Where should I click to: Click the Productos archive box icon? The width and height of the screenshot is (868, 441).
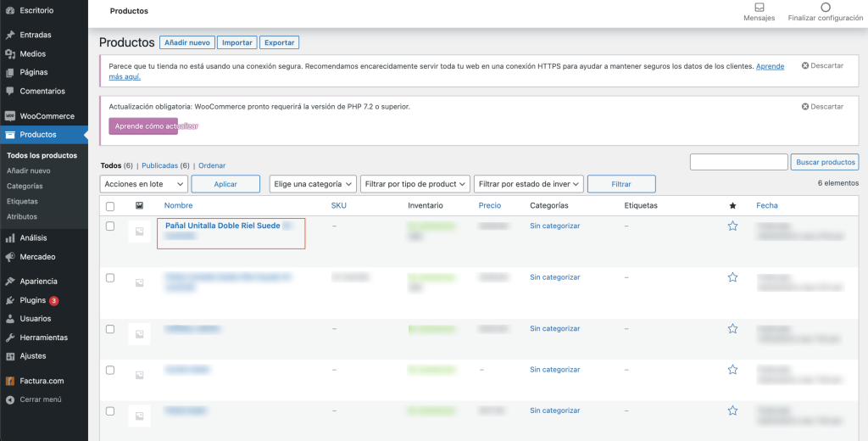10,135
